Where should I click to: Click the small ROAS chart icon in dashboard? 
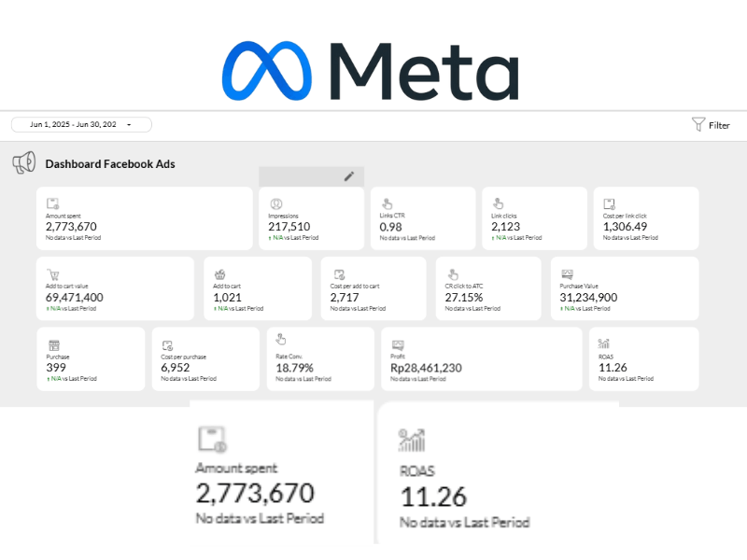click(x=603, y=343)
